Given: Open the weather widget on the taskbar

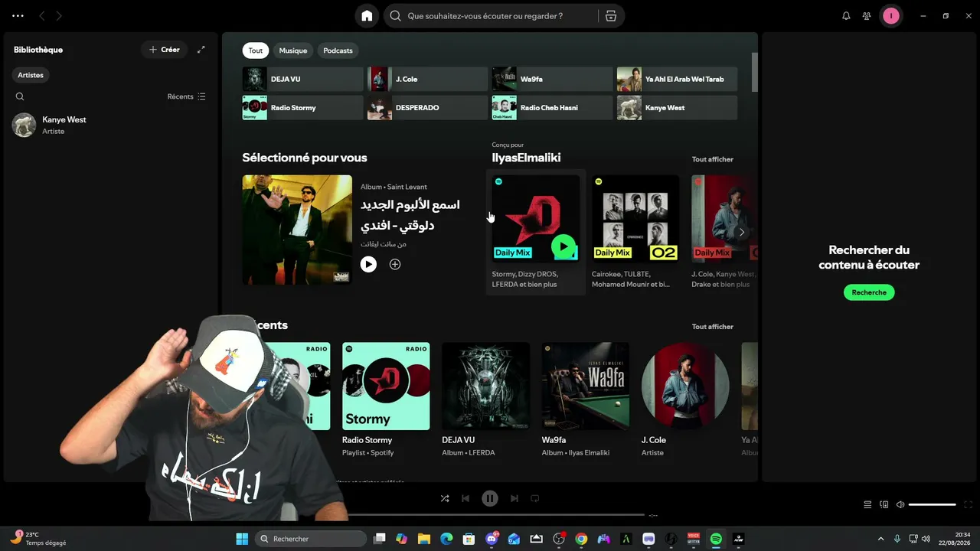Looking at the screenshot, I should tap(38, 539).
